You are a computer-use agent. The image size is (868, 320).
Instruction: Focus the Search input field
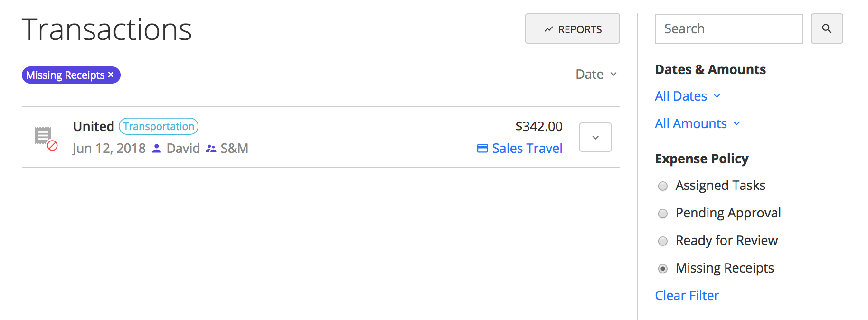point(729,28)
